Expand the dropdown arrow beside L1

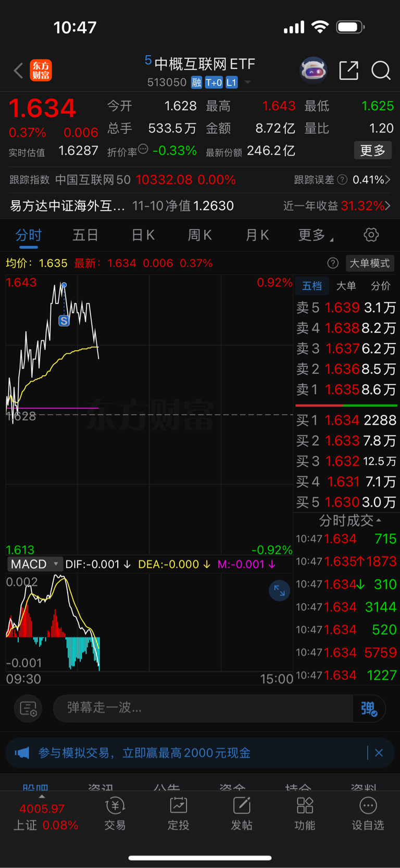point(248,82)
